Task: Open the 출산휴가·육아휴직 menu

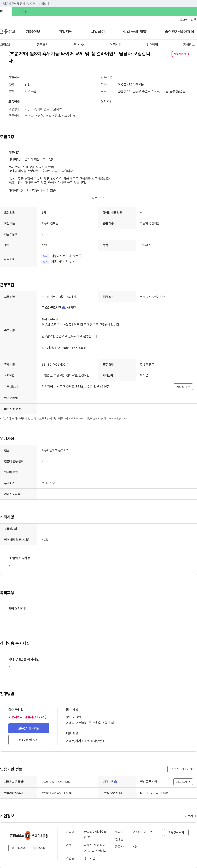Action: [x=179, y=32]
